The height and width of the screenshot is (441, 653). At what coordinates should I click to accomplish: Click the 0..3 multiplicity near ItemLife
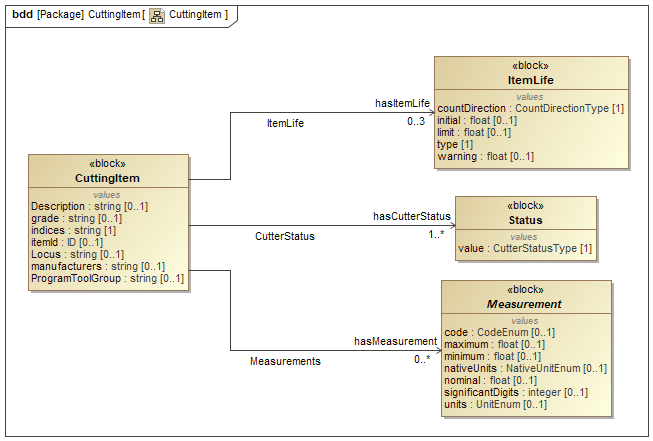pyautogui.click(x=416, y=122)
